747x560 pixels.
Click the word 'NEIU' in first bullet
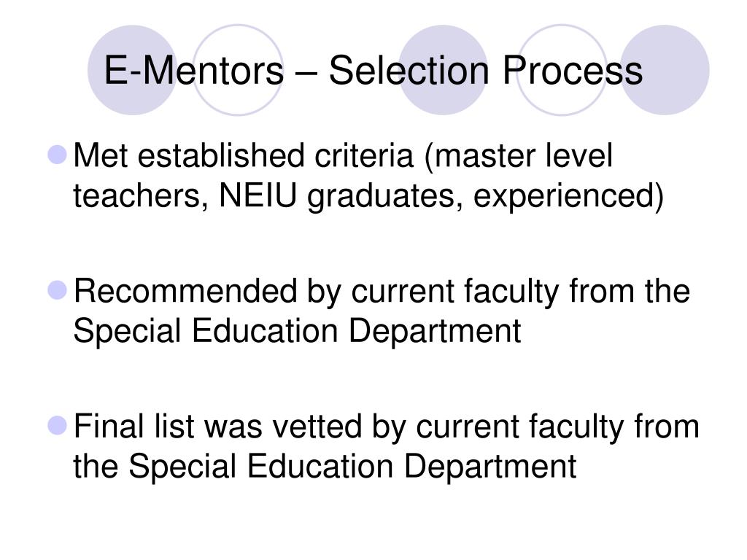[x=258, y=195]
